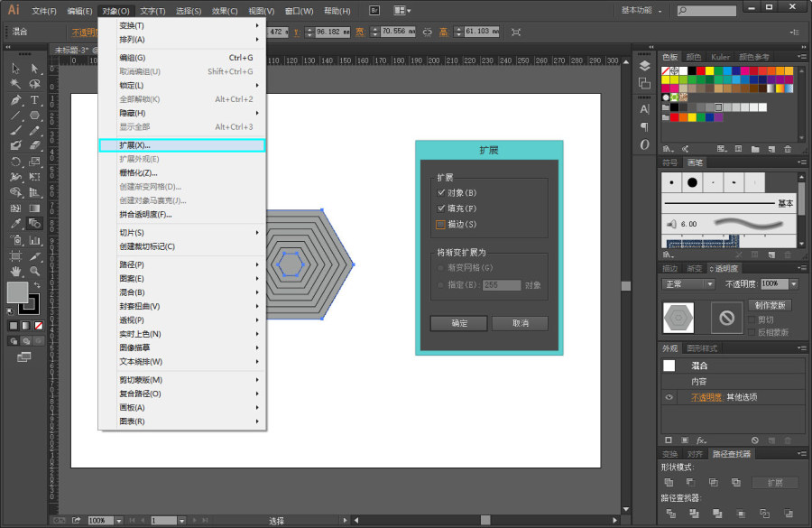
Task: Pick the red swatch in top row
Action: (701, 71)
